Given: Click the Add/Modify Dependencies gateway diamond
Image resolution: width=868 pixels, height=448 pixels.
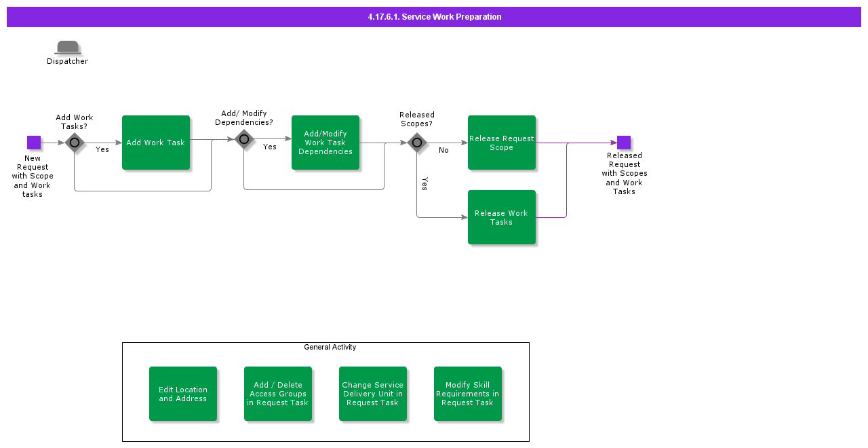Looking at the screenshot, I should pyautogui.click(x=244, y=139).
